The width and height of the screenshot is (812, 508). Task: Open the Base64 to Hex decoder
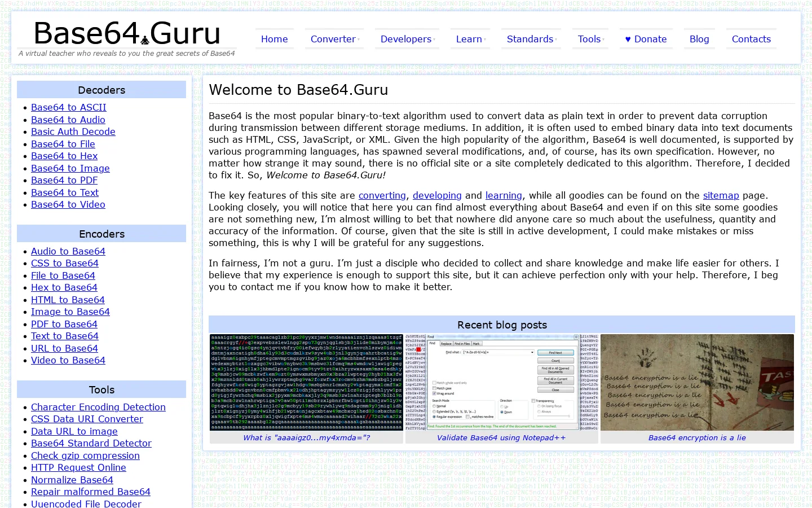(64, 156)
